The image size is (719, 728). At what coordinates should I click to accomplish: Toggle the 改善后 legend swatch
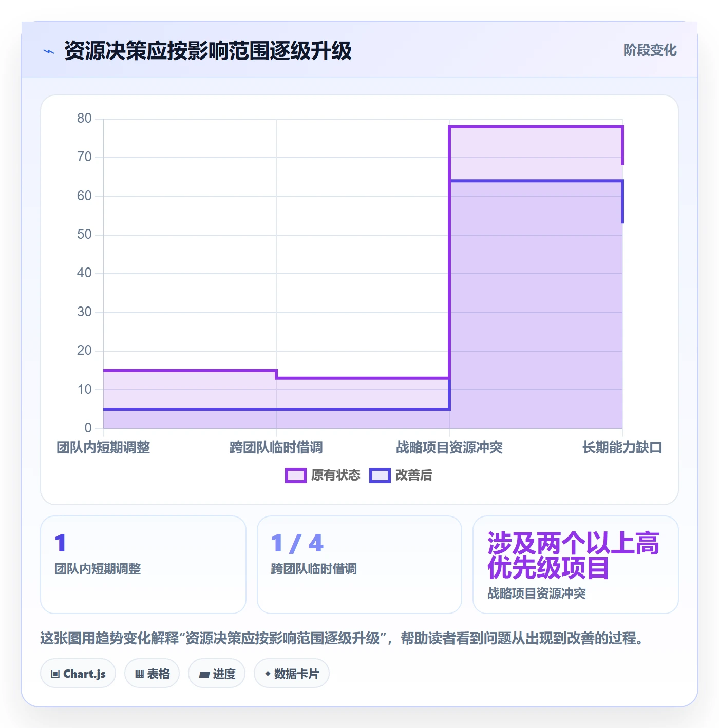click(x=380, y=475)
